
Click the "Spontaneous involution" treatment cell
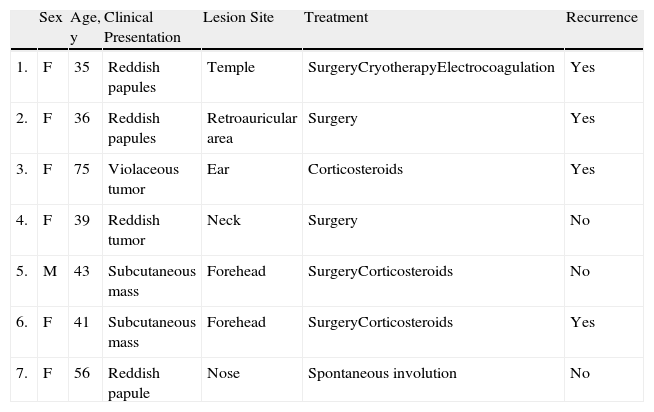point(382,373)
